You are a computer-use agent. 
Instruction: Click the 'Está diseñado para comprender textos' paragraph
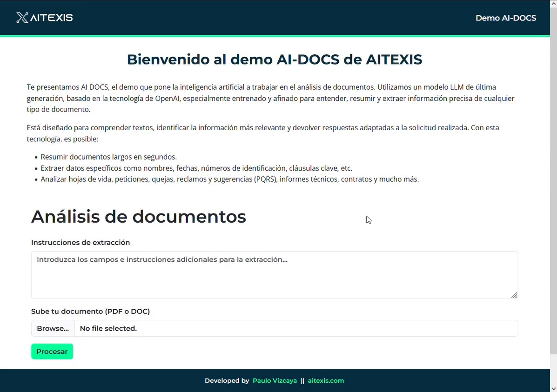pos(263,133)
